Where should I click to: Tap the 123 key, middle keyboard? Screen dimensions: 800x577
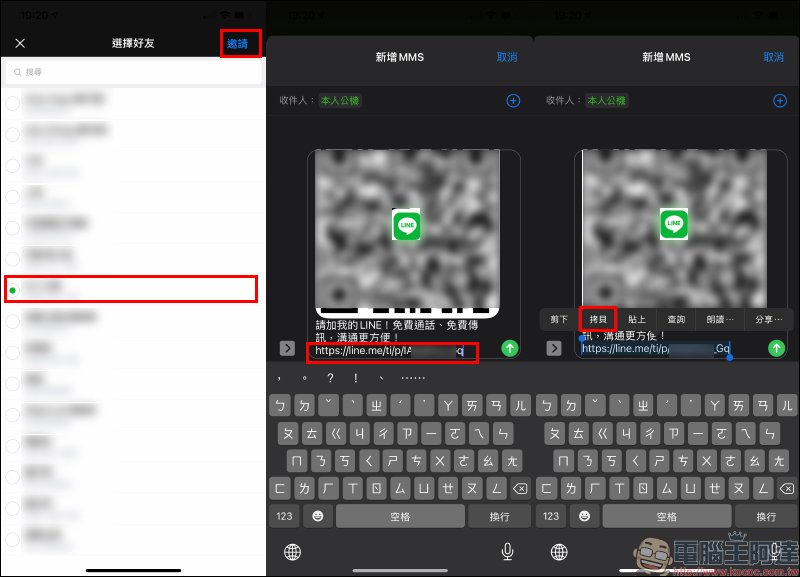(285, 516)
